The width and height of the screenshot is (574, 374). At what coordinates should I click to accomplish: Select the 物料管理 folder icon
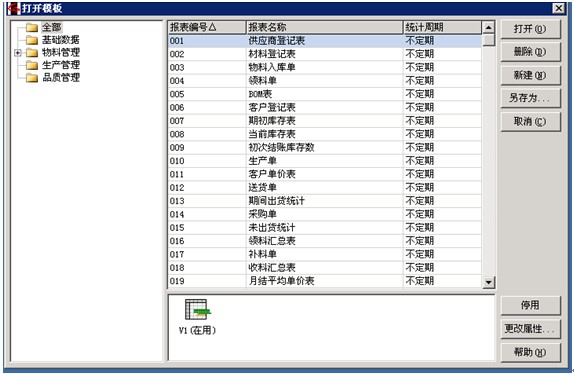coord(32,53)
